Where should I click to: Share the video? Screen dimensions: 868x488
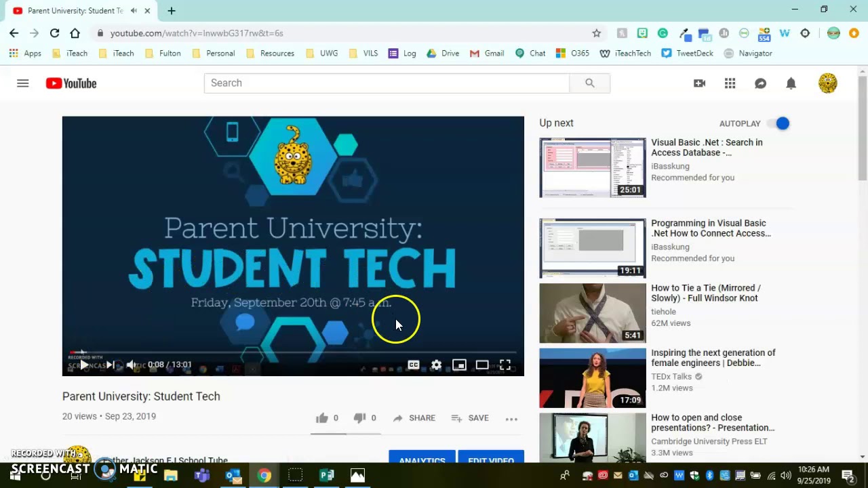414,418
